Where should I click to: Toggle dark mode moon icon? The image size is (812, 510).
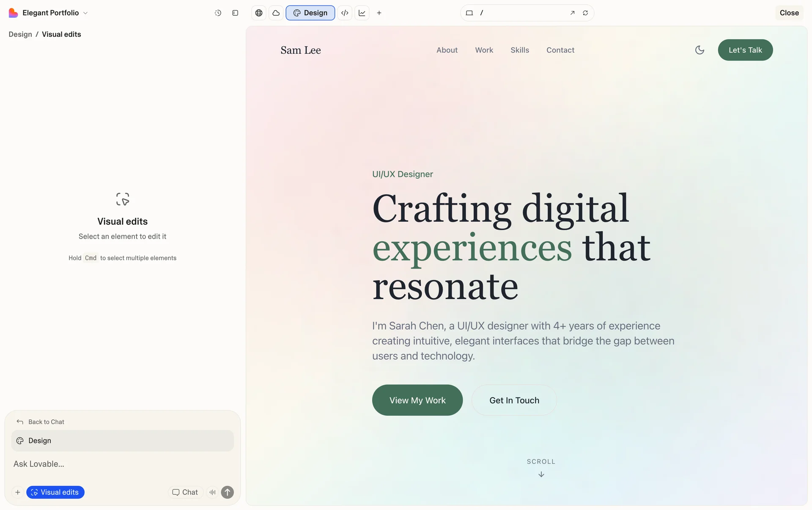tap(700, 50)
